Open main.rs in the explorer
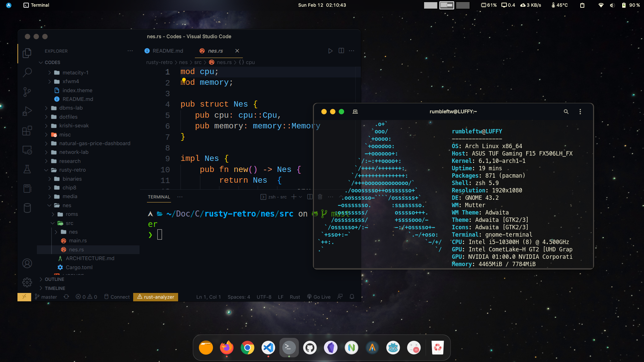 click(78, 241)
